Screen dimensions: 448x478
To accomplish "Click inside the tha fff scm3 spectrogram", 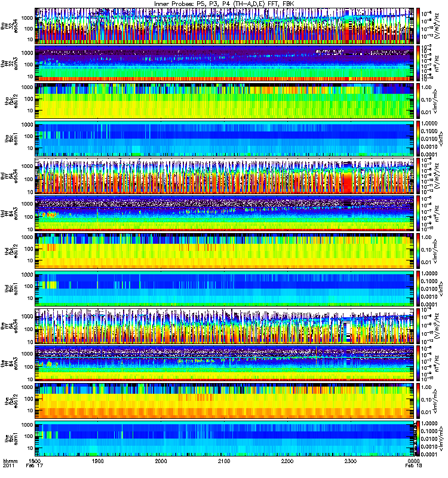I will (x=224, y=63).
